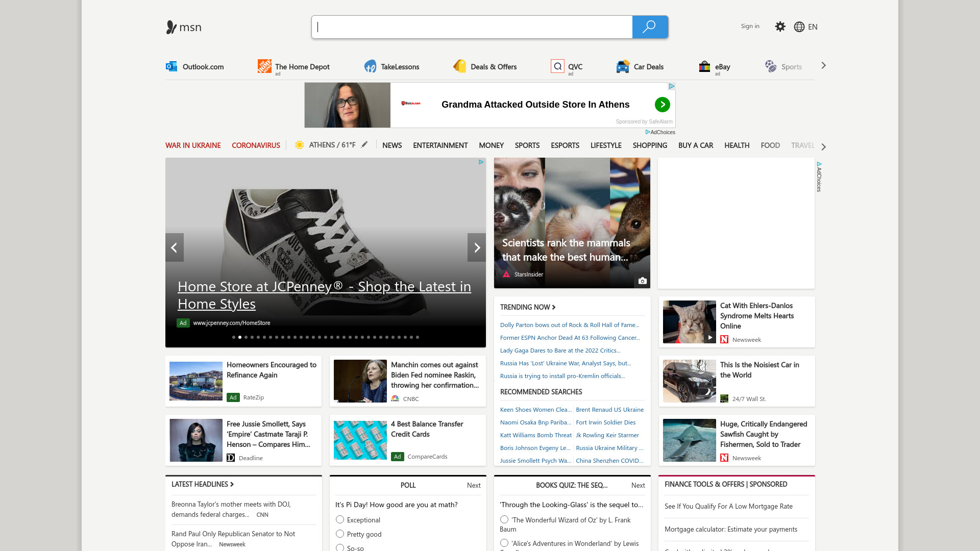Click Newsweek icon under sawfish story
The height and width of the screenshot is (551, 980).
pyautogui.click(x=724, y=458)
